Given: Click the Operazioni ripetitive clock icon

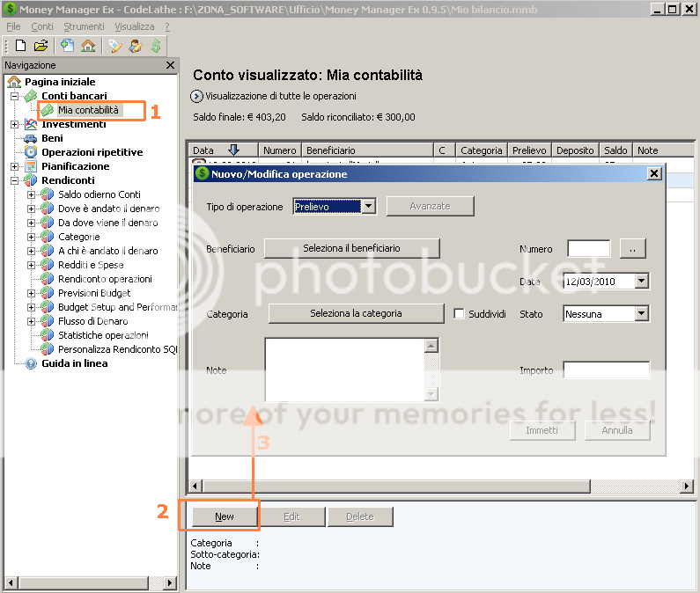Looking at the screenshot, I should point(30,152).
